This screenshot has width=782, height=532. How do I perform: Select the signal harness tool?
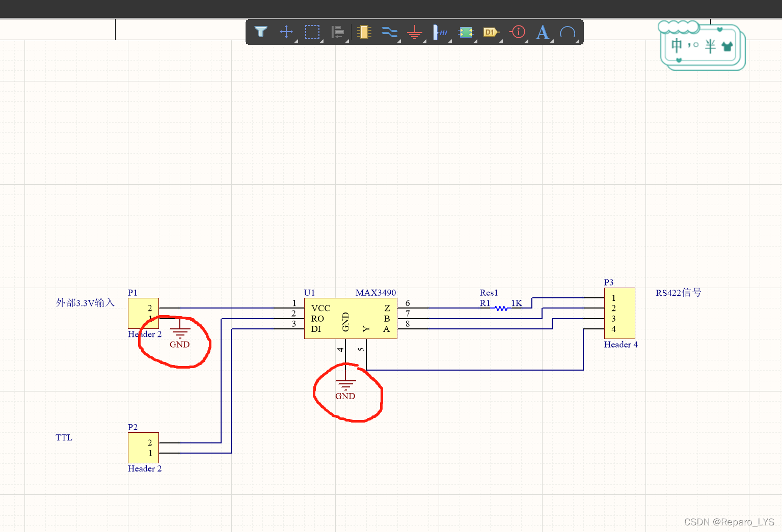440,32
